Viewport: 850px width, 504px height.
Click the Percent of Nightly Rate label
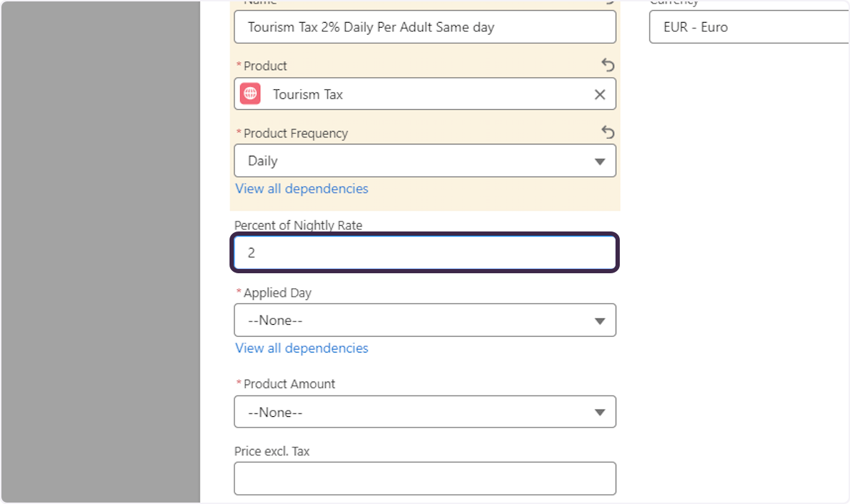click(298, 225)
